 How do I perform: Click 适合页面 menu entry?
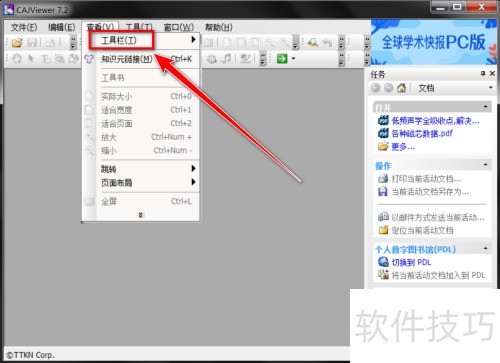tap(148, 124)
